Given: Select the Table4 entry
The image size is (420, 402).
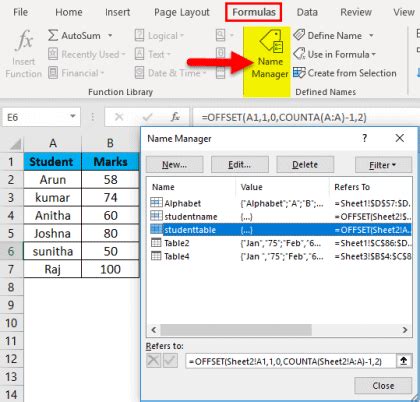Looking at the screenshot, I should (281, 256).
